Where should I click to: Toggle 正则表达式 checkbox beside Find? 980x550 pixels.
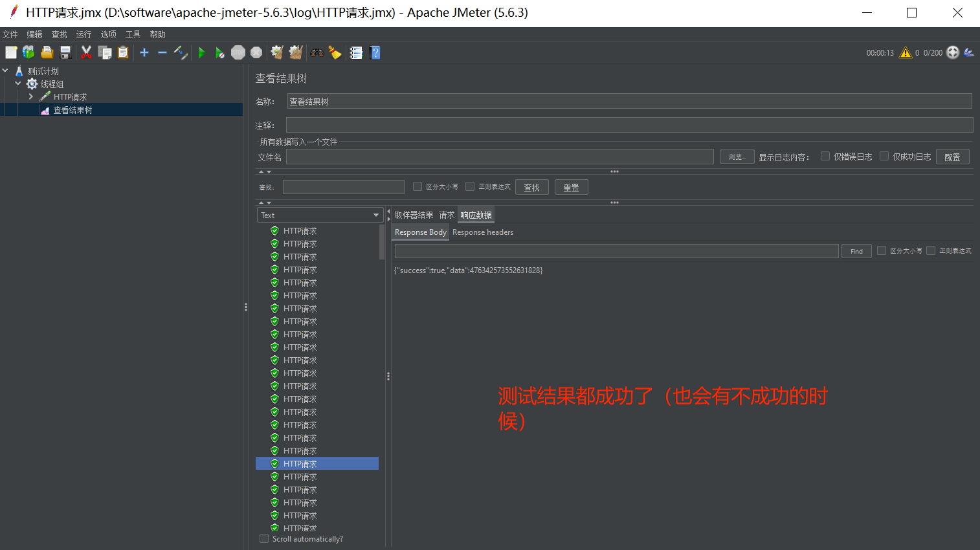click(931, 250)
